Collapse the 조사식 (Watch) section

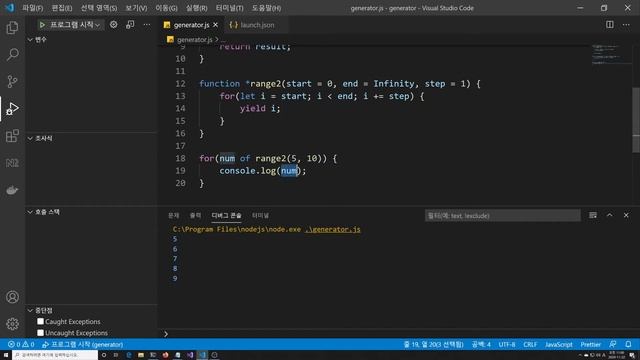click(40, 138)
